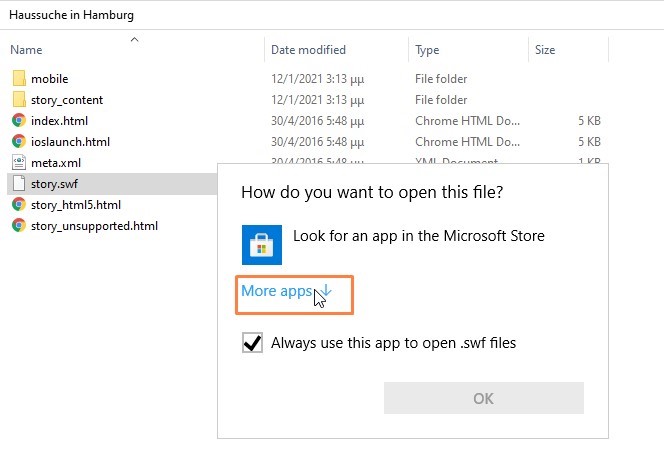
Task: Sort by Date modified column
Action: pyautogui.click(x=308, y=50)
